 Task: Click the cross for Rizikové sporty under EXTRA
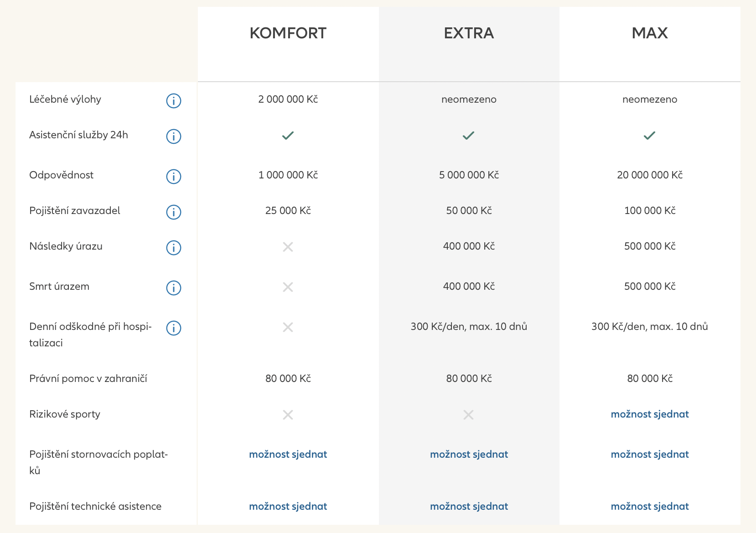(468, 415)
